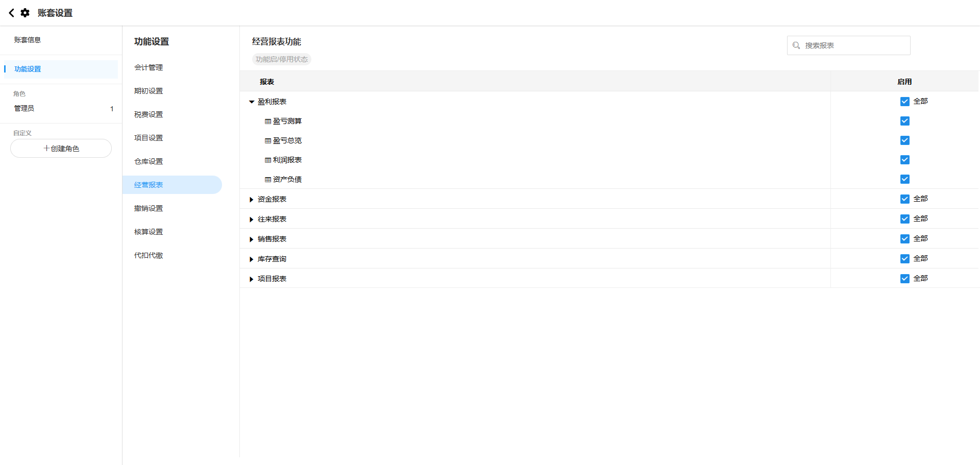Uncheck the 项目报表 全部 checkbox

tap(904, 279)
